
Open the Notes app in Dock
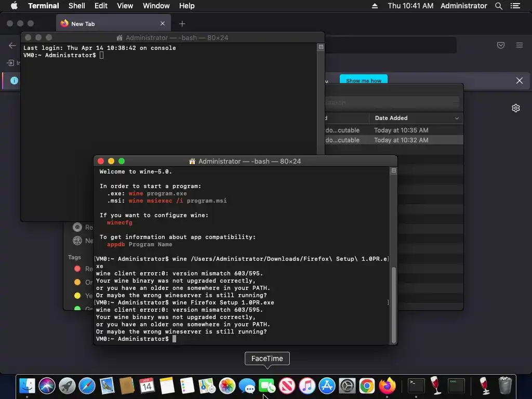[x=167, y=386]
